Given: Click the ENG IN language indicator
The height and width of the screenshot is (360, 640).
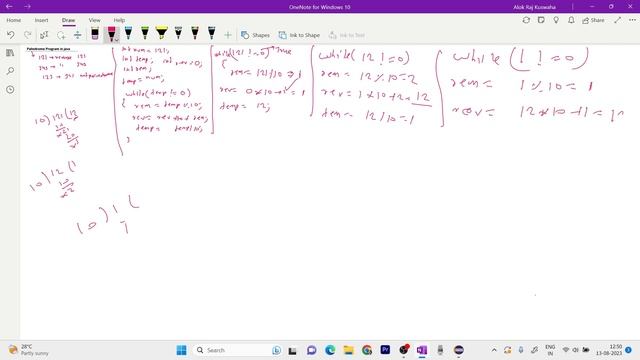Looking at the screenshot, I should 550,350.
